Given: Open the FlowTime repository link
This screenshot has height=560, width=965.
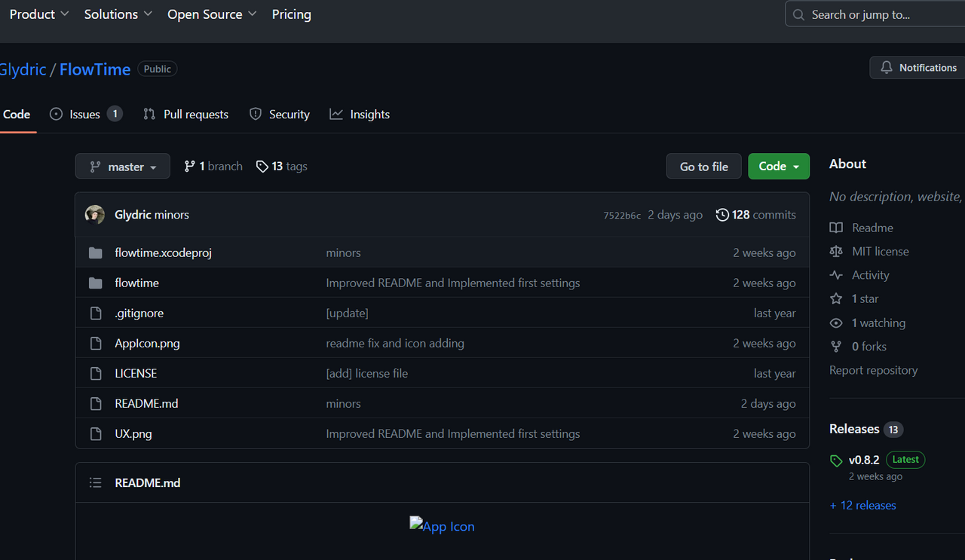Looking at the screenshot, I should 95,69.
